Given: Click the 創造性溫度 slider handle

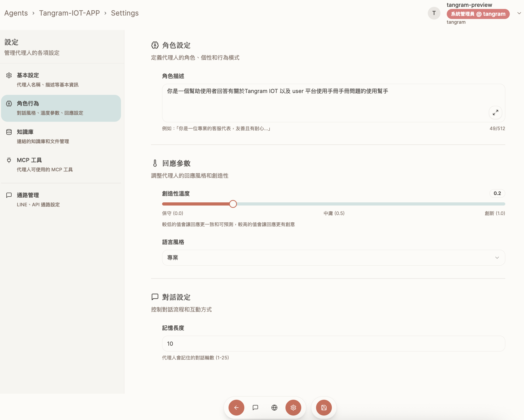Looking at the screenshot, I should [x=233, y=204].
